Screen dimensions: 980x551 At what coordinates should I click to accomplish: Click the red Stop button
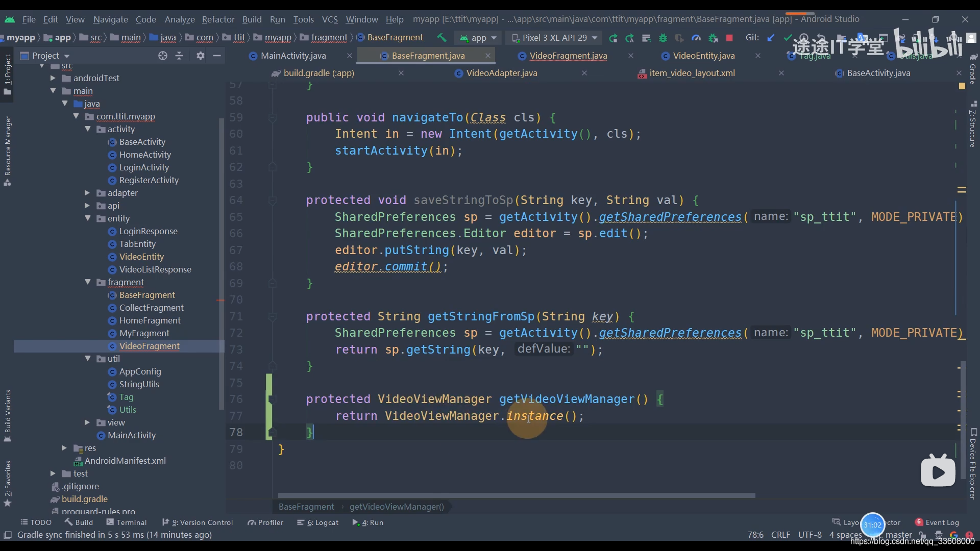[729, 38]
